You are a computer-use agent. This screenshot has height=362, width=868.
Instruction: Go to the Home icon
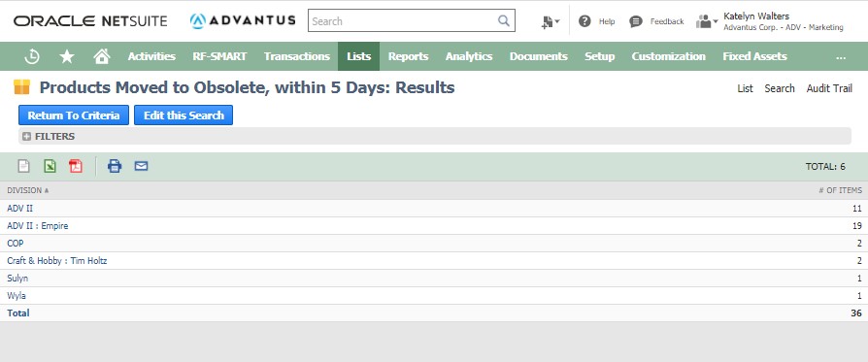coord(102,56)
